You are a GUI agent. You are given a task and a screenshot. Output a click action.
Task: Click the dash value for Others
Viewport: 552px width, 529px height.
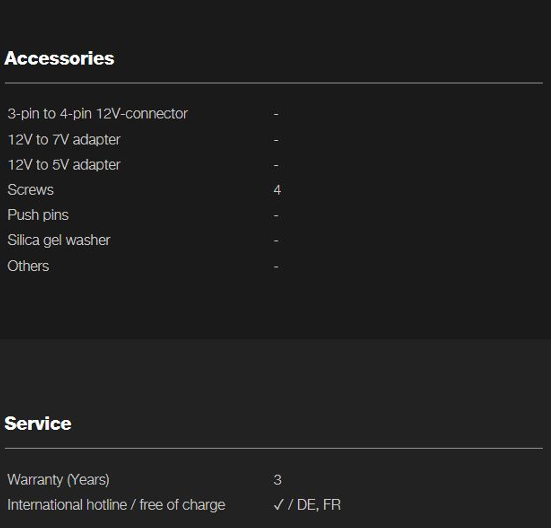click(x=276, y=267)
